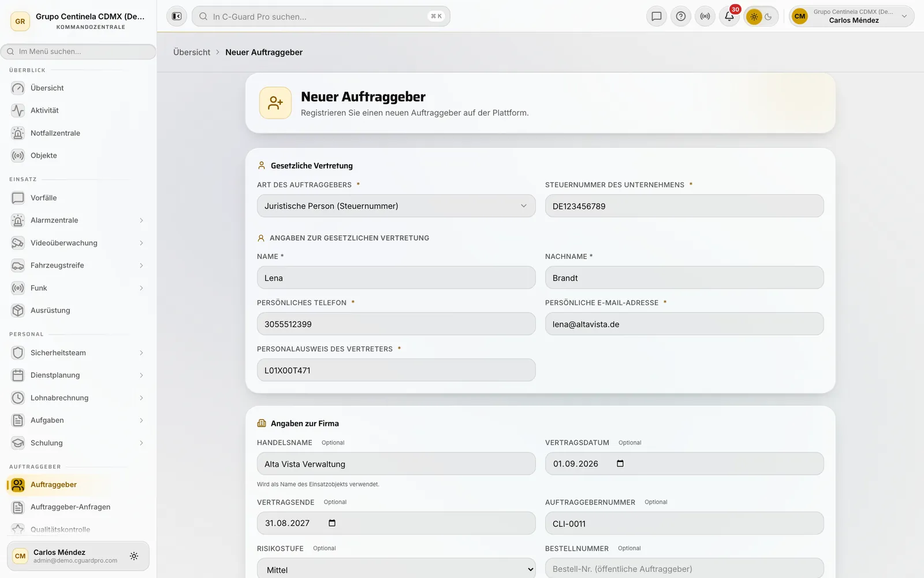This screenshot has width=924, height=578.
Task: Click the Ausrüstung box icon
Action: click(18, 310)
